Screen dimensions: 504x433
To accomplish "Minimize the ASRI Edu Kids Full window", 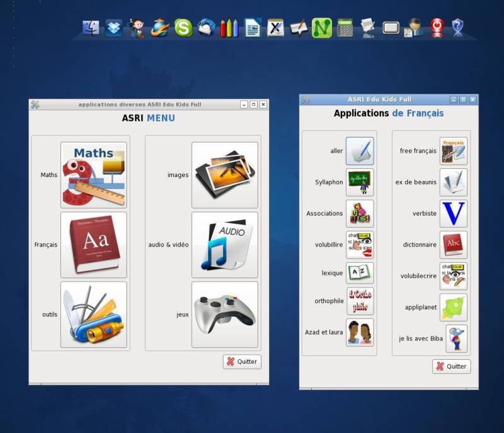I will (453, 100).
